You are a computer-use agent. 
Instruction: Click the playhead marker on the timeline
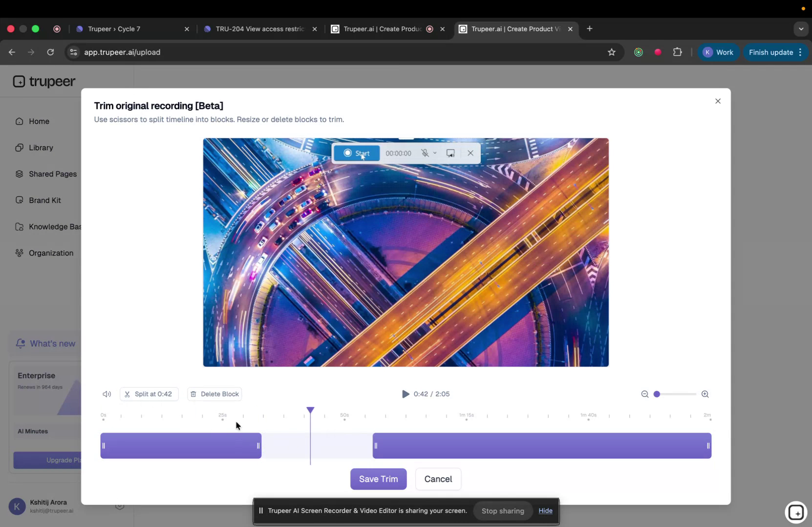click(311, 411)
